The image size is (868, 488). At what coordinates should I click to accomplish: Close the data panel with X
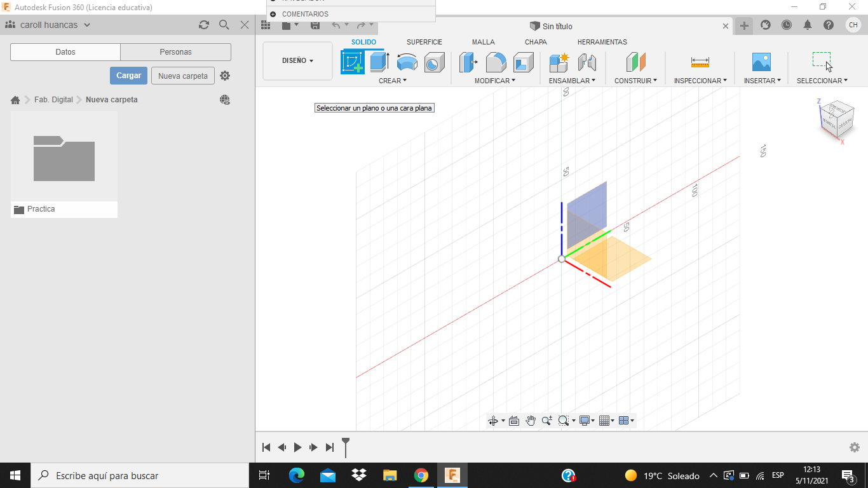tap(245, 25)
